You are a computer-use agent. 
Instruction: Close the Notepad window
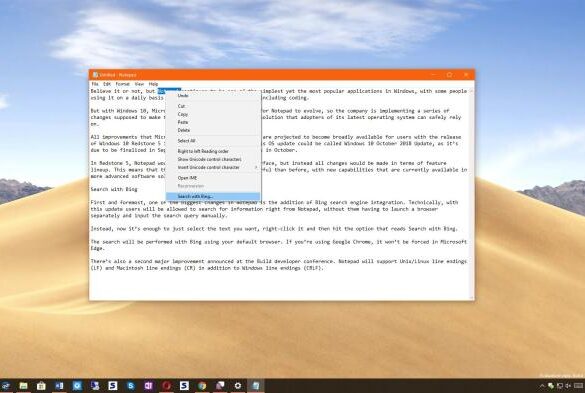[466, 75]
